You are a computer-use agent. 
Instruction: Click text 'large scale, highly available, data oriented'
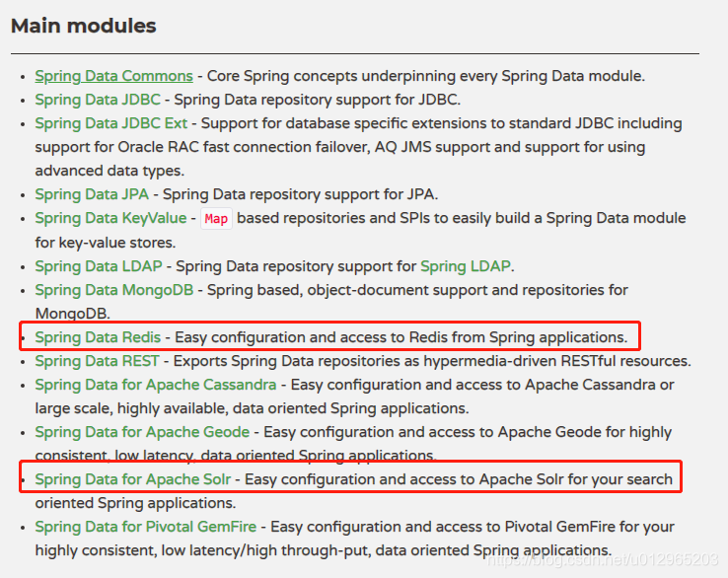coord(181,408)
